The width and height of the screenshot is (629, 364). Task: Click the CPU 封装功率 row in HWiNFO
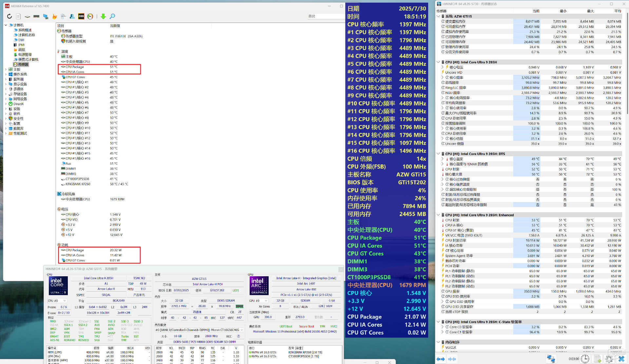pos(531,240)
